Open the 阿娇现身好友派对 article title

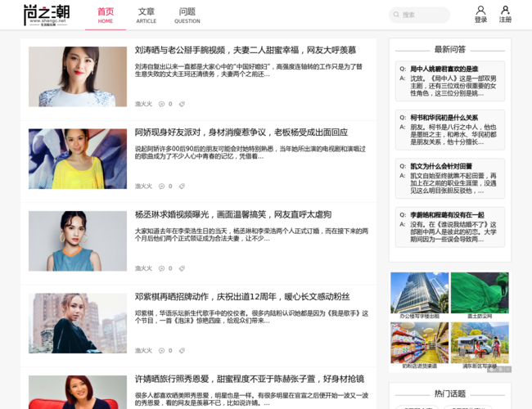[x=241, y=133]
